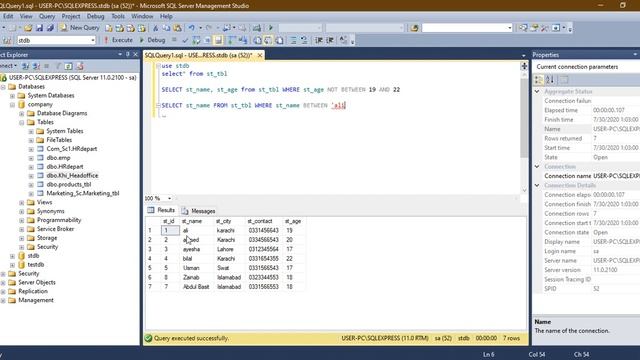Expand the Database Diagrams node

coord(22,114)
